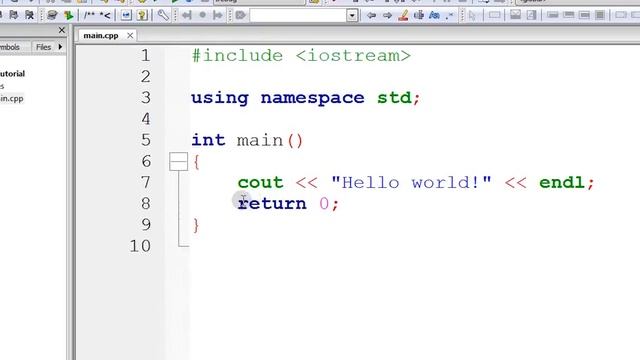640x360 pixels.
Task: Toggle the red highlighter marker icon
Action: [403, 16]
